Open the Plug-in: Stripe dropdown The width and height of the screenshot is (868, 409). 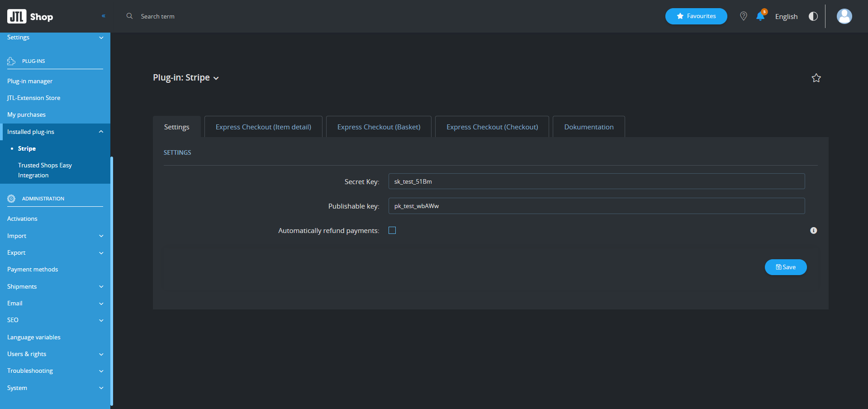tap(186, 78)
